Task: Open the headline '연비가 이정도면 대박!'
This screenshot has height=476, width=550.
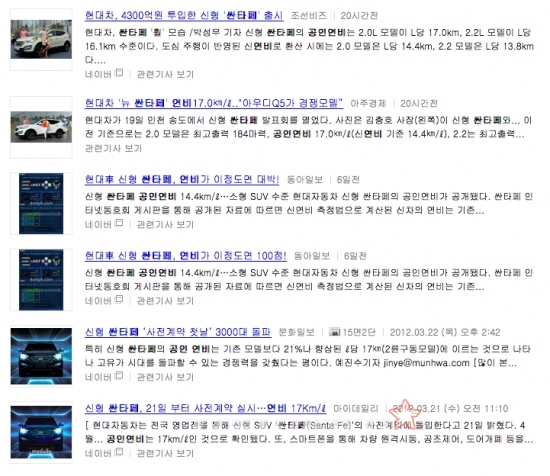Action: (182, 180)
